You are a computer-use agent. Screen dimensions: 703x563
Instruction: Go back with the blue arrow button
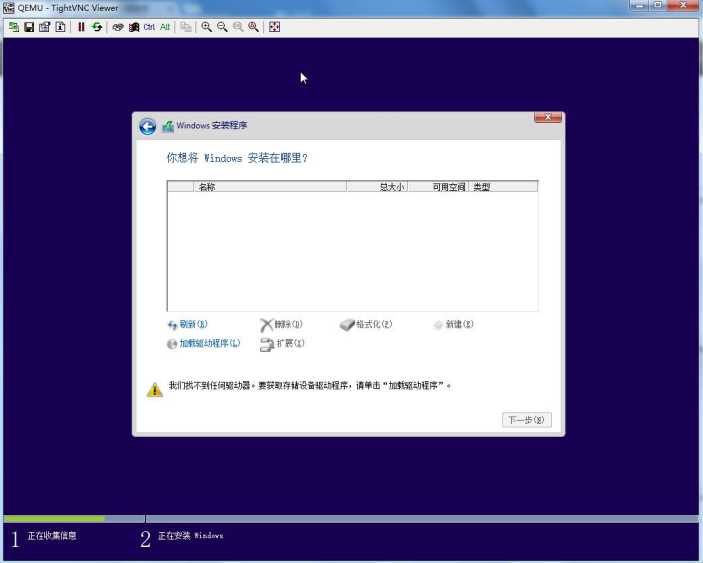click(148, 126)
